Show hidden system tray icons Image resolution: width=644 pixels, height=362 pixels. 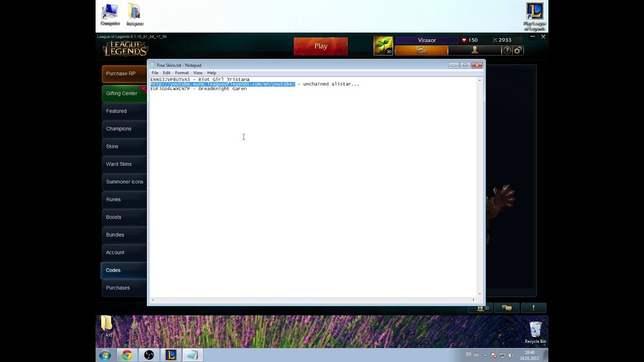(486, 355)
